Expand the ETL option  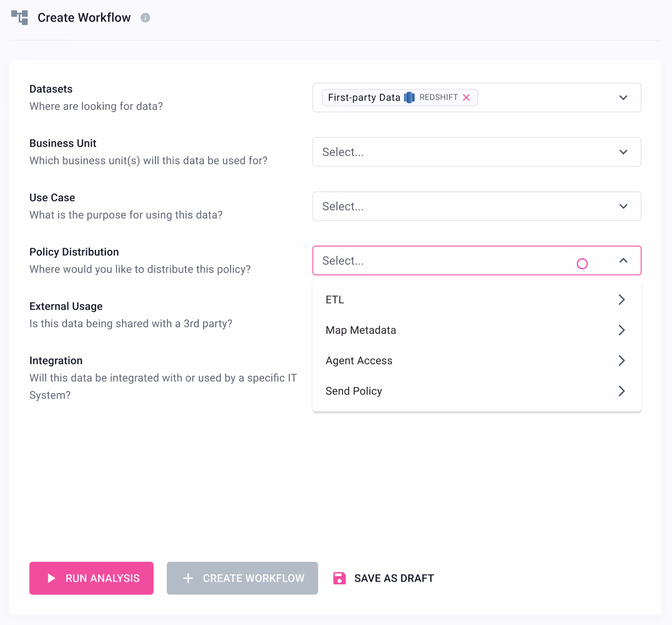[x=621, y=299]
